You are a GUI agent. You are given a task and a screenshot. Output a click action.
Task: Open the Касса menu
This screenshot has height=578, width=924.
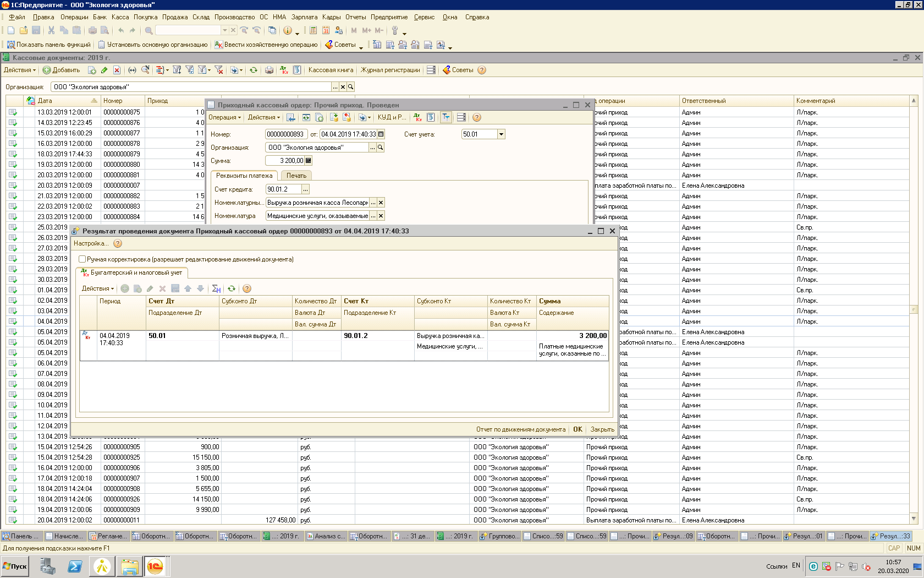point(120,17)
